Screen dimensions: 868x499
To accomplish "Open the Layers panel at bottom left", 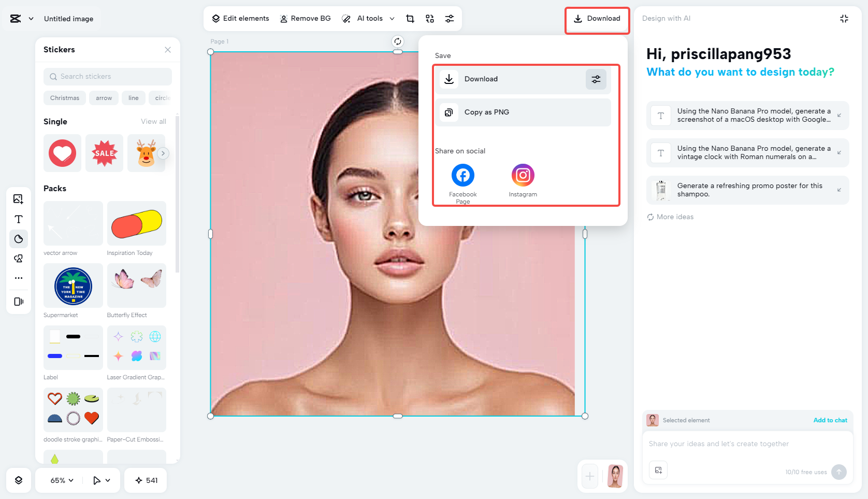I will 19,480.
